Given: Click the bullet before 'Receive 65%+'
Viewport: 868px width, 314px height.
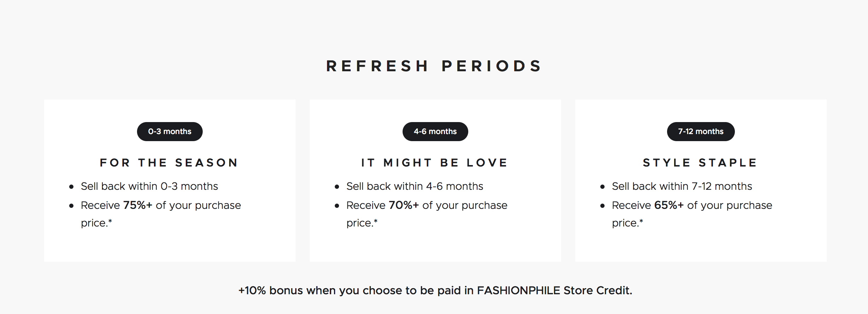Looking at the screenshot, I should pos(602,206).
